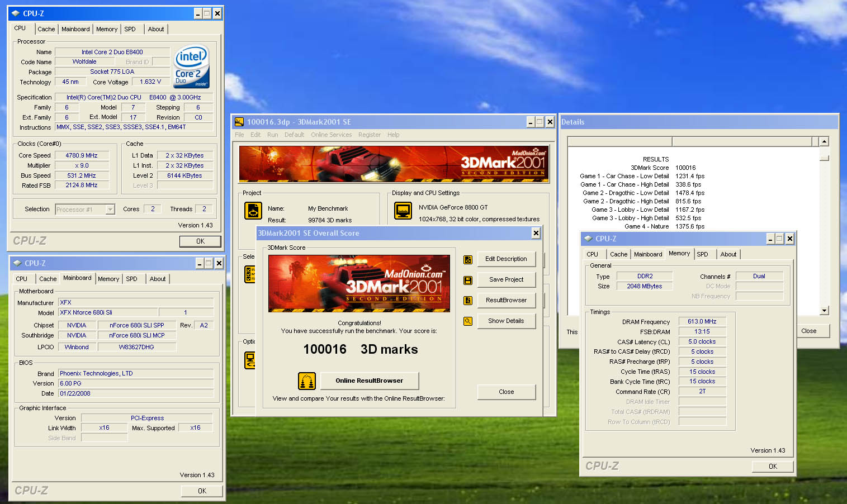The height and width of the screenshot is (504, 847).
Task: Click the Save Project floppy icon
Action: (x=468, y=280)
